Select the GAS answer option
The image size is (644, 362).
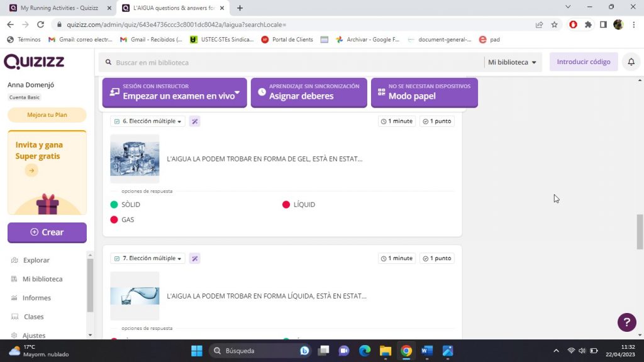(127, 220)
